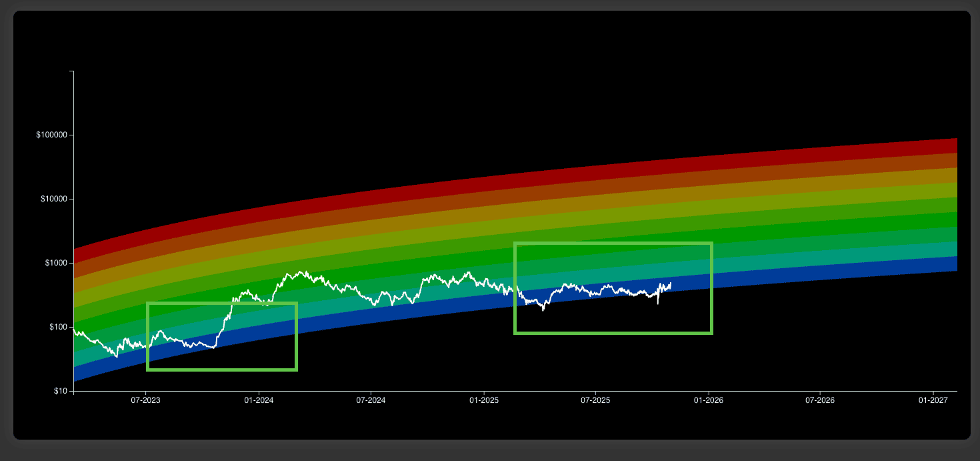
Task: Select the 01-2027 axis label
Action: (x=933, y=400)
